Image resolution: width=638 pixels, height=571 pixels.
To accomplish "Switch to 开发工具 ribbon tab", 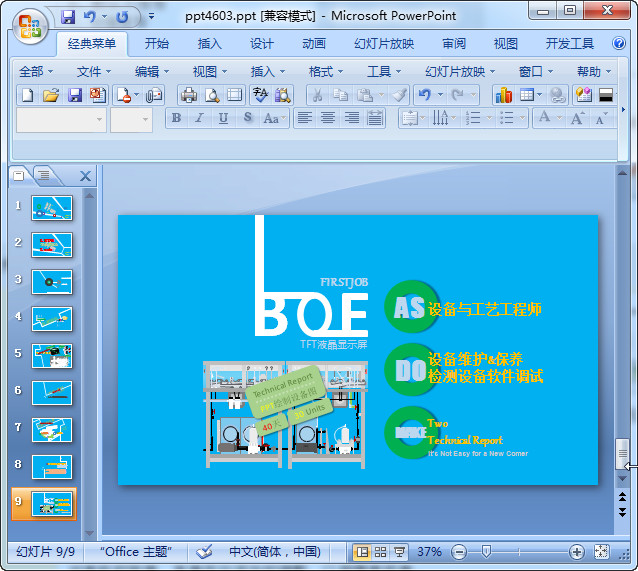I will [x=570, y=44].
